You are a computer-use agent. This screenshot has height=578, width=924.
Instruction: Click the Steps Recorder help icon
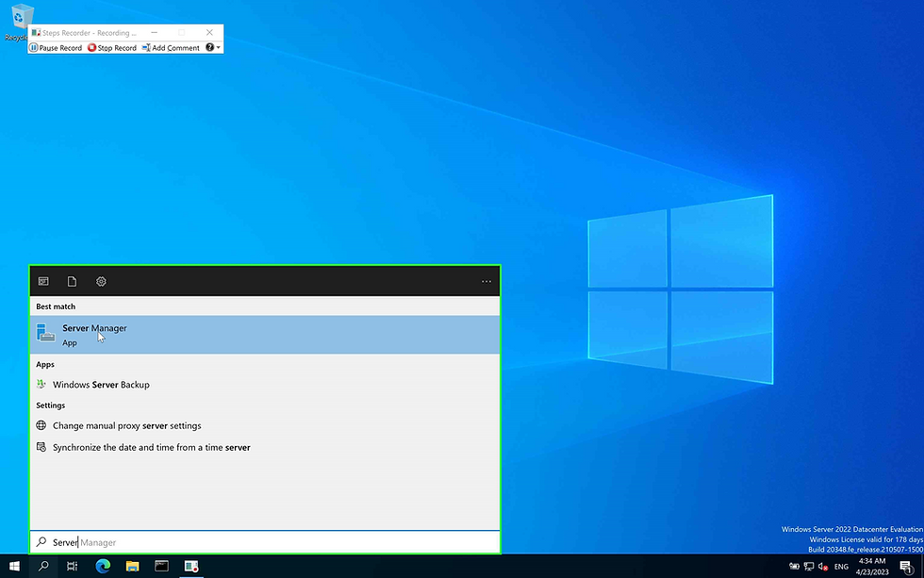(x=209, y=48)
